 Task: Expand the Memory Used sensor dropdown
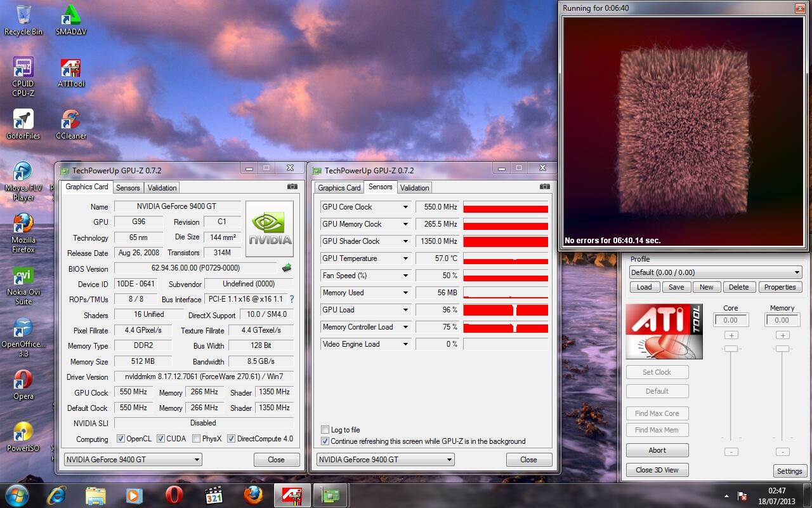[405, 293]
